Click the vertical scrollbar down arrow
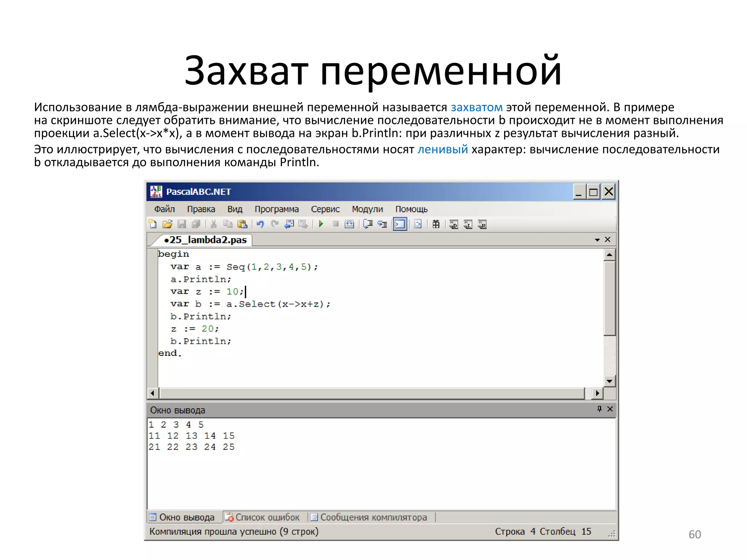The width and height of the screenshot is (747, 560). [609, 381]
